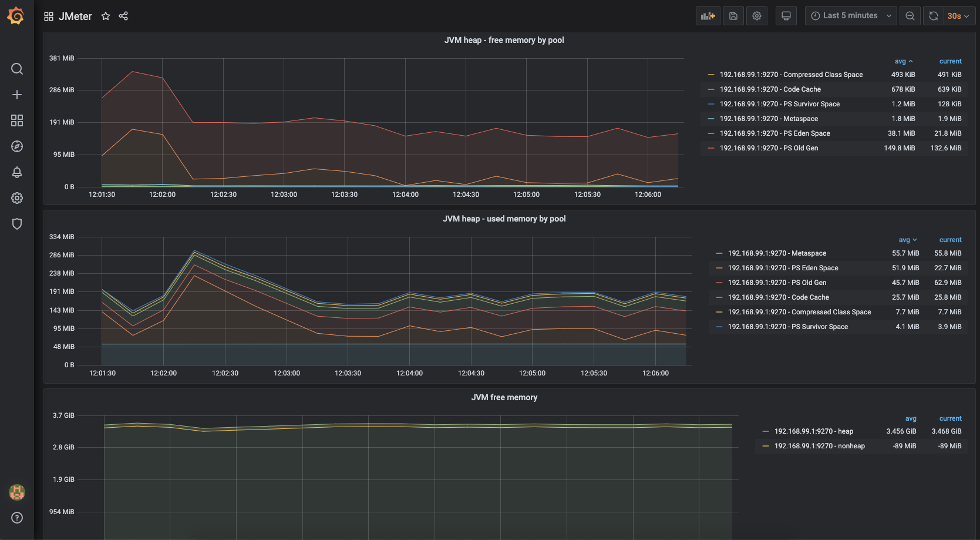This screenshot has width=980, height=540.
Task: Toggle Metaspace series in used memory legend
Action: pos(777,253)
